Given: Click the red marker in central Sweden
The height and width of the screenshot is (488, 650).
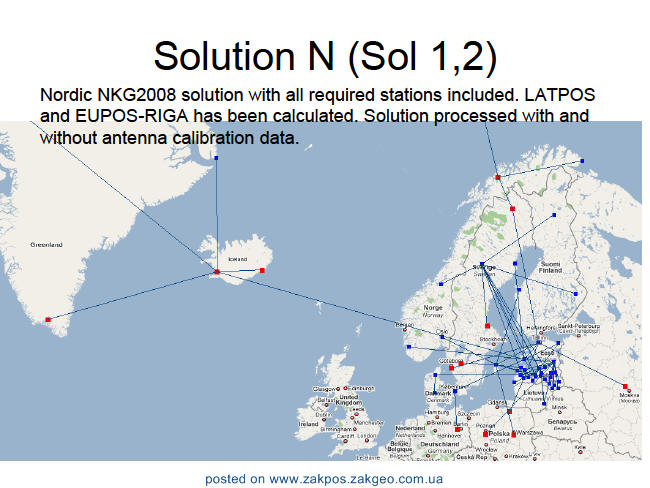Looking at the screenshot, I should click(488, 326).
